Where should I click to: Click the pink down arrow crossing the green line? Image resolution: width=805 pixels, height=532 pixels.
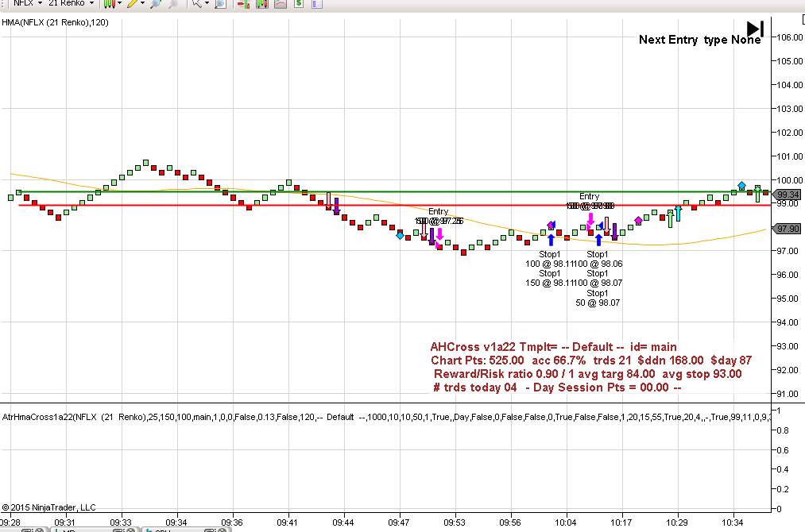pyautogui.click(x=328, y=201)
